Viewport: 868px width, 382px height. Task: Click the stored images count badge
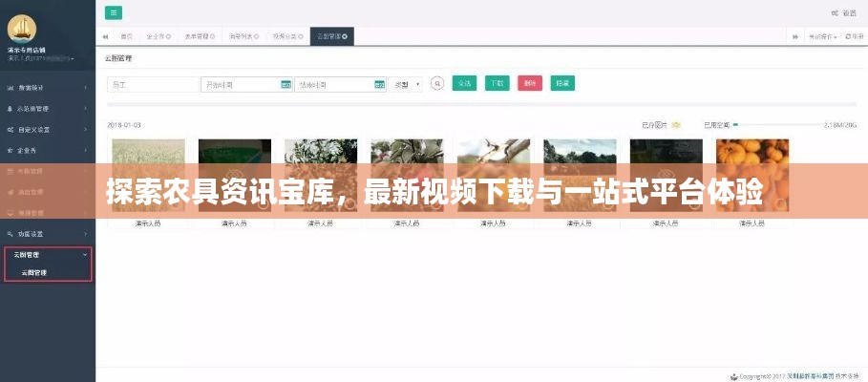point(676,125)
